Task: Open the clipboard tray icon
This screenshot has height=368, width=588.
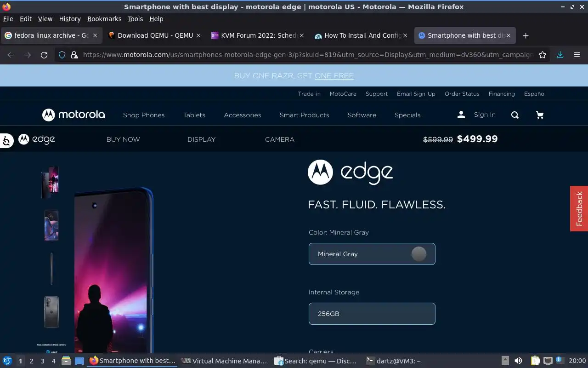Action: 535,361
